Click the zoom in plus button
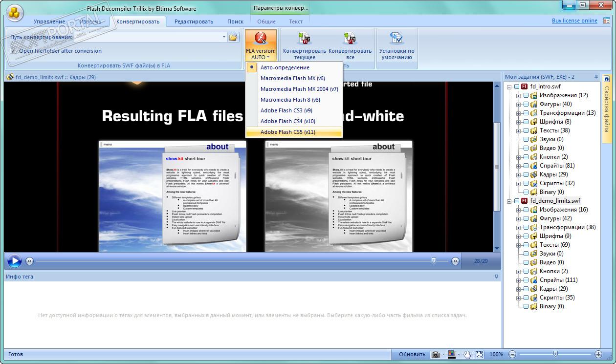The width and height of the screenshot is (616, 364). point(598,354)
